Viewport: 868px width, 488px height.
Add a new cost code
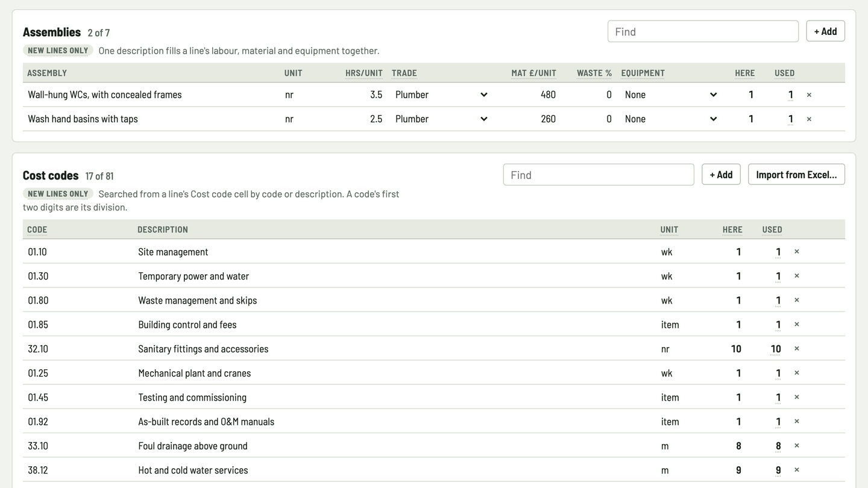721,175
